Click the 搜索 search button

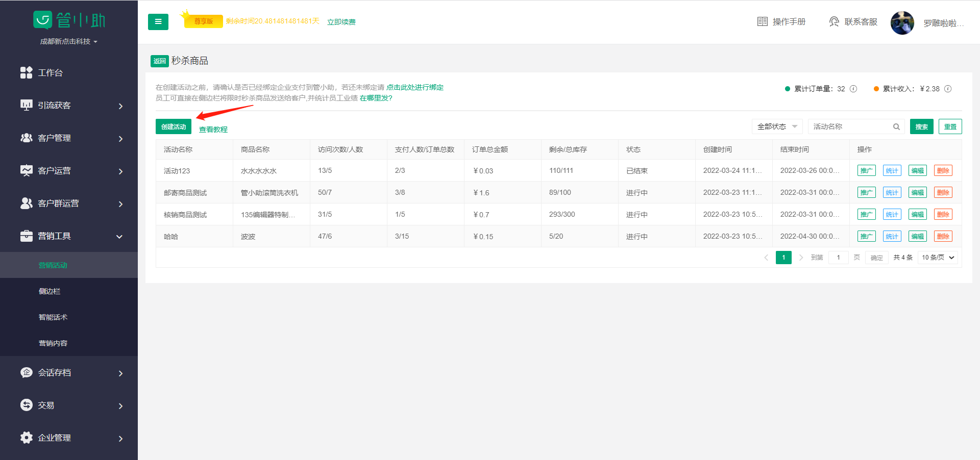click(x=922, y=126)
